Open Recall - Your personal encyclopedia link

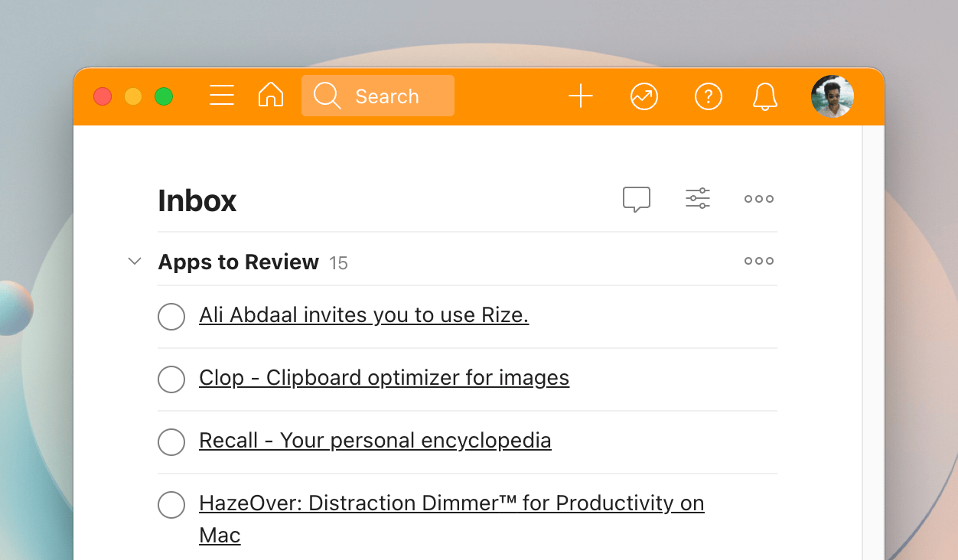375,441
